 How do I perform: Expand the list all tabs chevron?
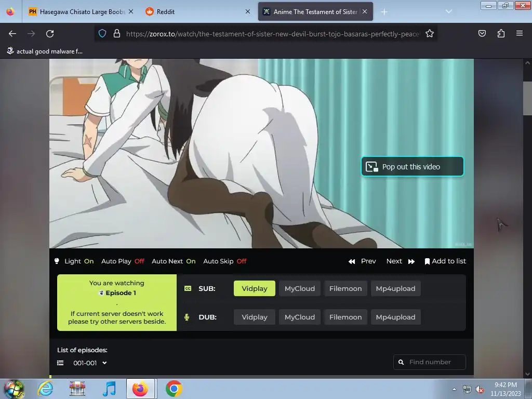point(449,11)
